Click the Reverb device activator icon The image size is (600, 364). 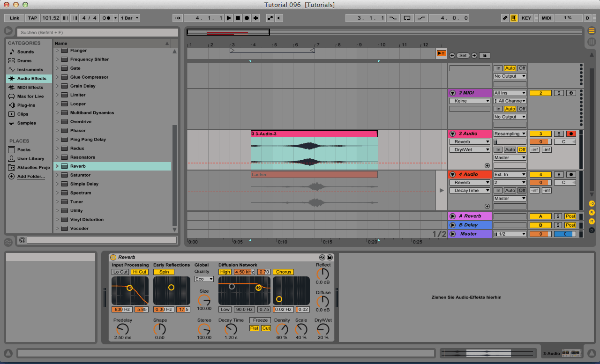point(113,257)
